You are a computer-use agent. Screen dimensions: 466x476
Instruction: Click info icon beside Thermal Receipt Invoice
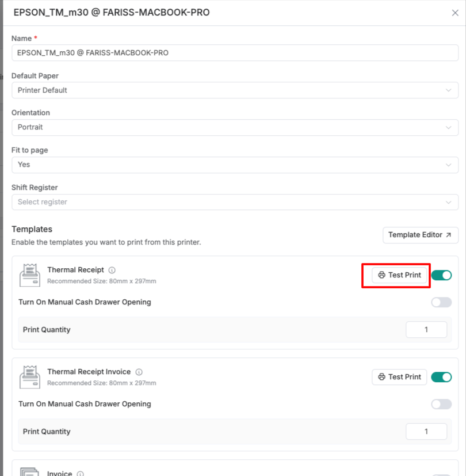click(139, 372)
